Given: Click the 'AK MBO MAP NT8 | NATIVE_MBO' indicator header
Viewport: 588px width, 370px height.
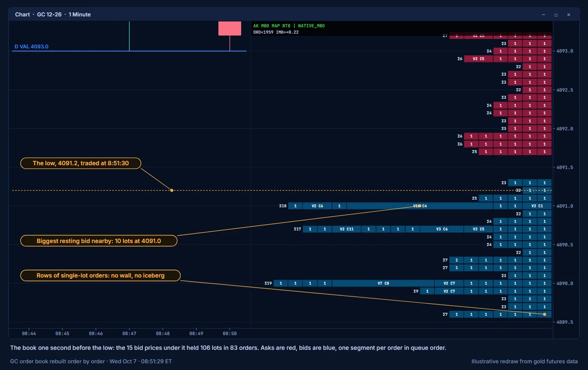Looking at the screenshot, I should pyautogui.click(x=289, y=26).
